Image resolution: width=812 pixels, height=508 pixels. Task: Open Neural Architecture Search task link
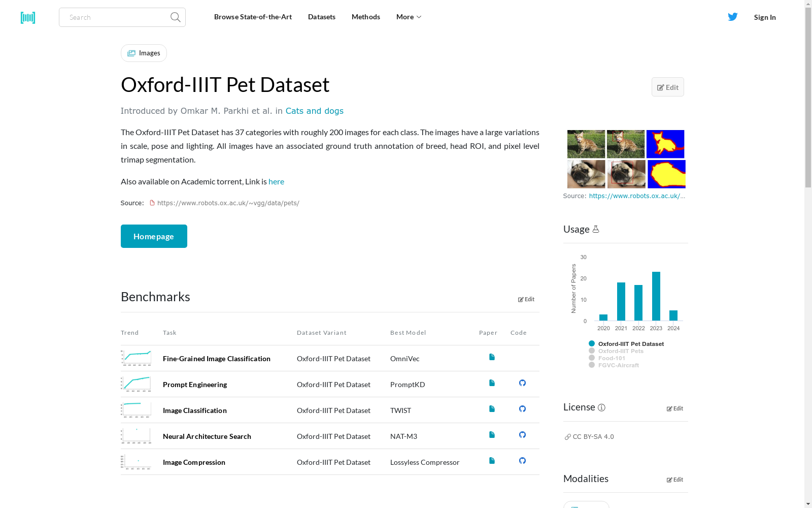[207, 436]
